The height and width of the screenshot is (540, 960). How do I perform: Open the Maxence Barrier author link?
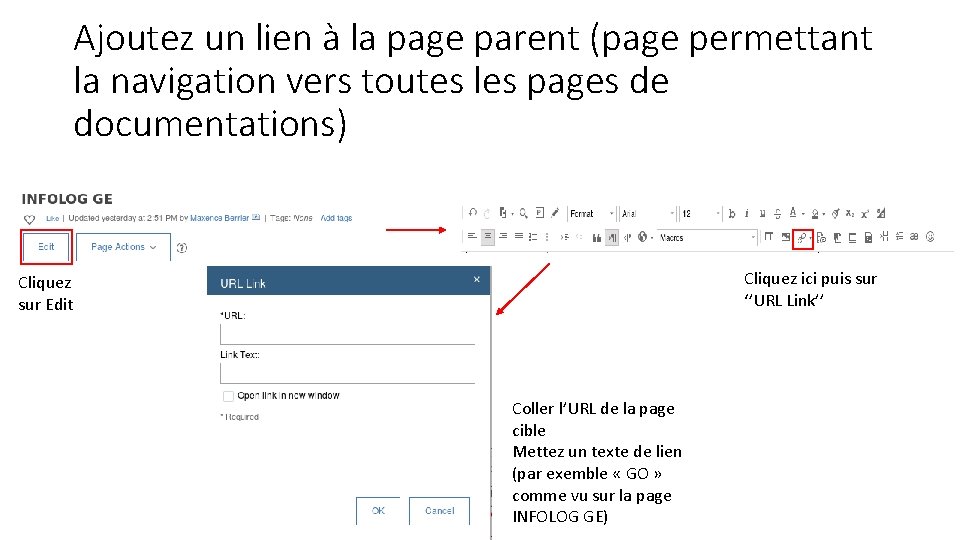click(219, 218)
